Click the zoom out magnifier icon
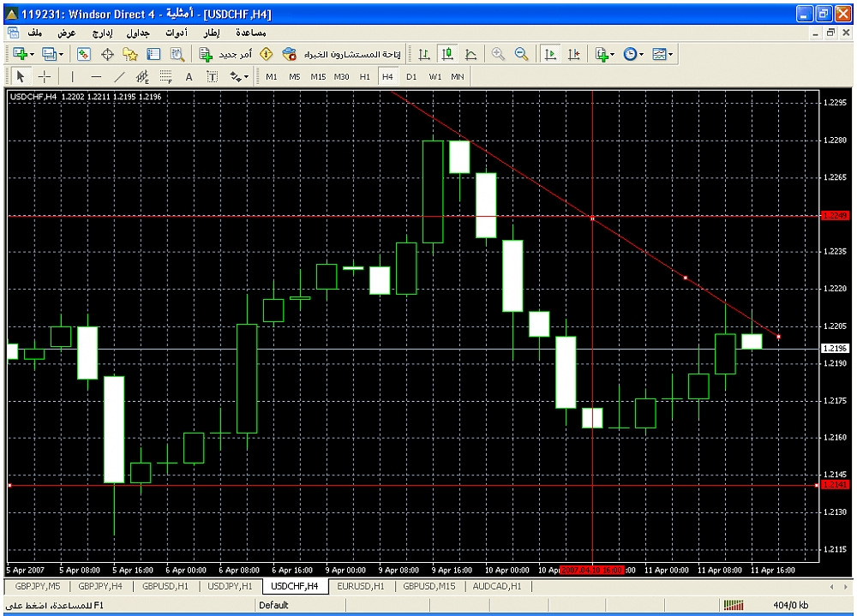 (521, 54)
